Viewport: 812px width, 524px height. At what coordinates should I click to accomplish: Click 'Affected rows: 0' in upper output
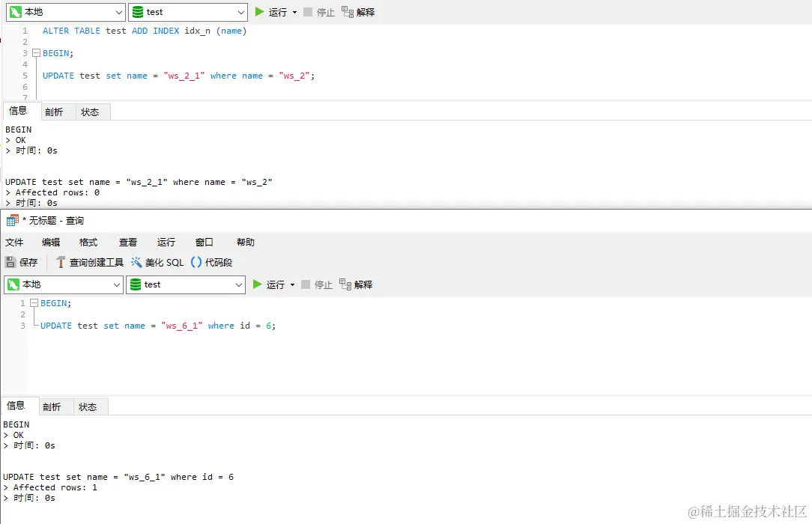pyautogui.click(x=57, y=192)
